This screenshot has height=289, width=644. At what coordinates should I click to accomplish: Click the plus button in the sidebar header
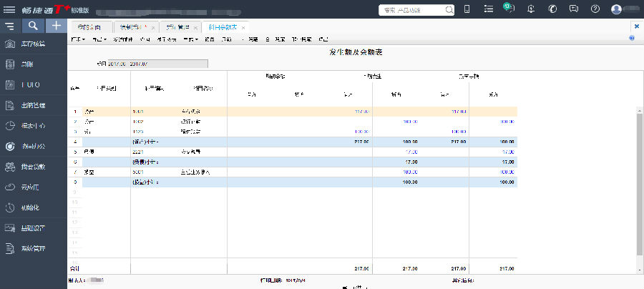57,26
